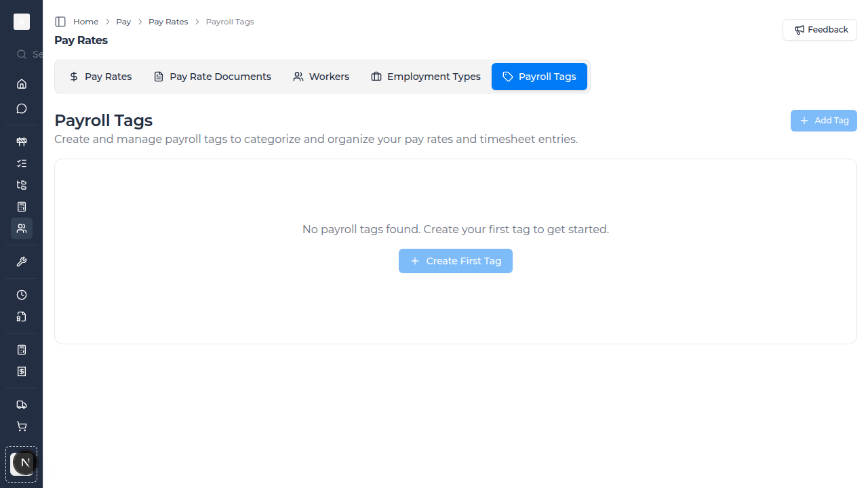Open the org chart hierarchy sidebar icon
The width and height of the screenshot is (868, 488).
[x=21, y=185]
